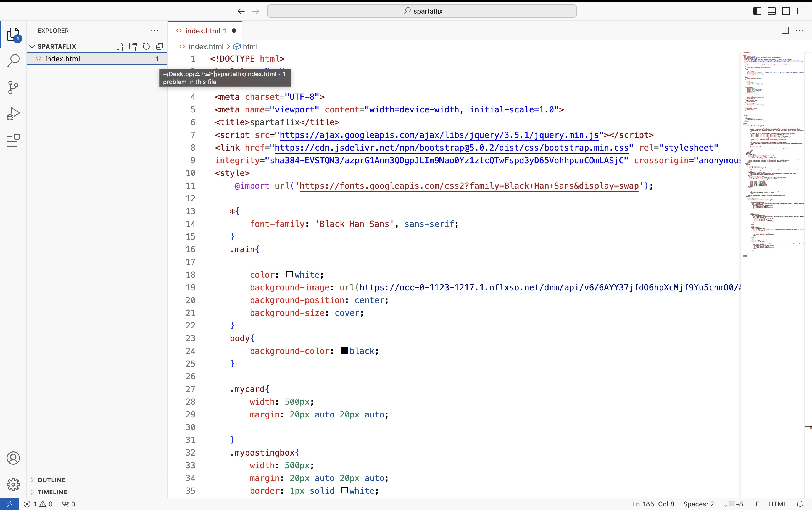The width and height of the screenshot is (812, 510).
Task: Go forward with the navigation arrow
Action: tap(255, 11)
